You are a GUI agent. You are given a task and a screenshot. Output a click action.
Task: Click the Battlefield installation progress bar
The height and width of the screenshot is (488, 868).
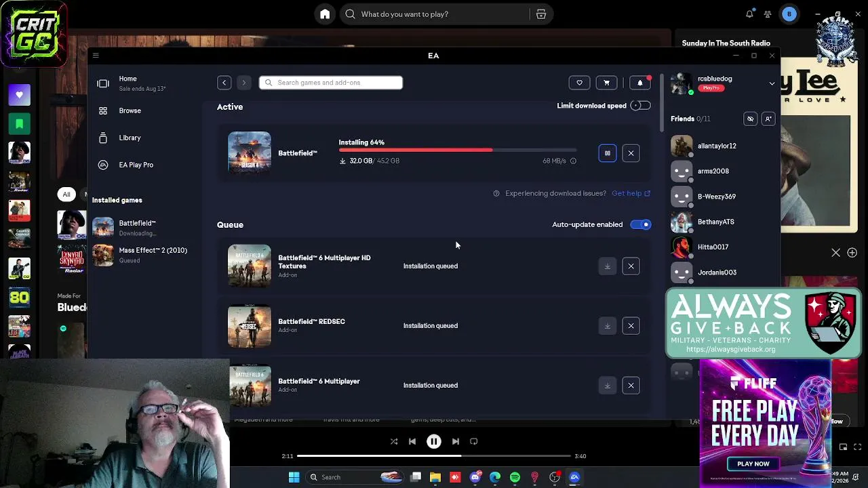pyautogui.click(x=458, y=150)
